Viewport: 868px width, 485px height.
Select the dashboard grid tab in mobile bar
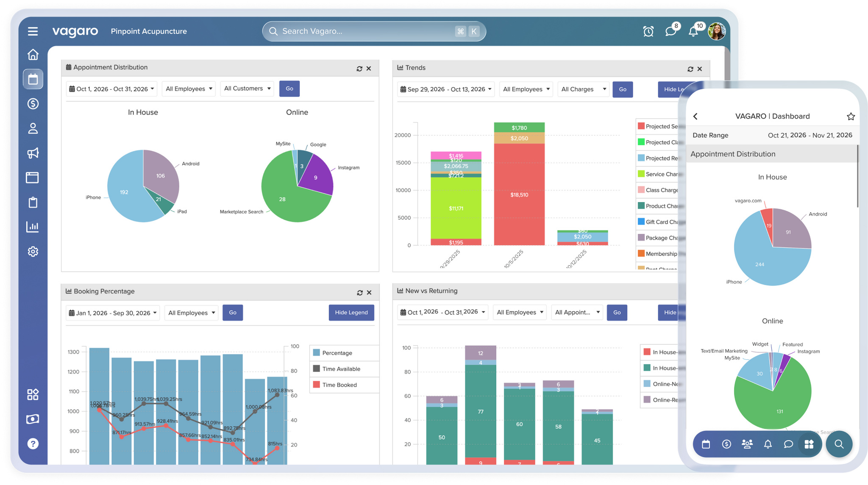[809, 444]
